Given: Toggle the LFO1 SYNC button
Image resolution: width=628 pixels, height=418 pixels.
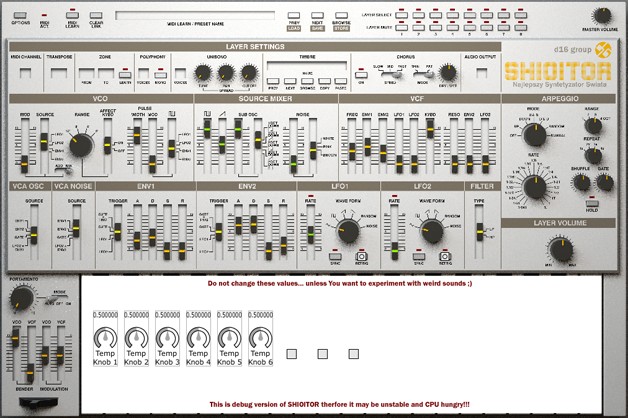Looking at the screenshot, I should [x=335, y=256].
